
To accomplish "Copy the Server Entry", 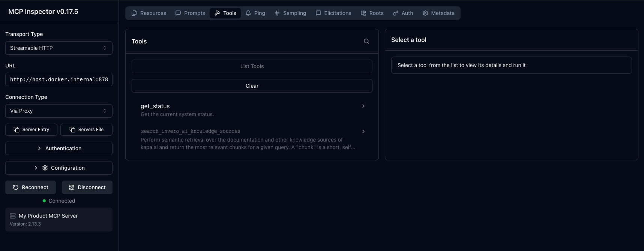I will tap(31, 130).
